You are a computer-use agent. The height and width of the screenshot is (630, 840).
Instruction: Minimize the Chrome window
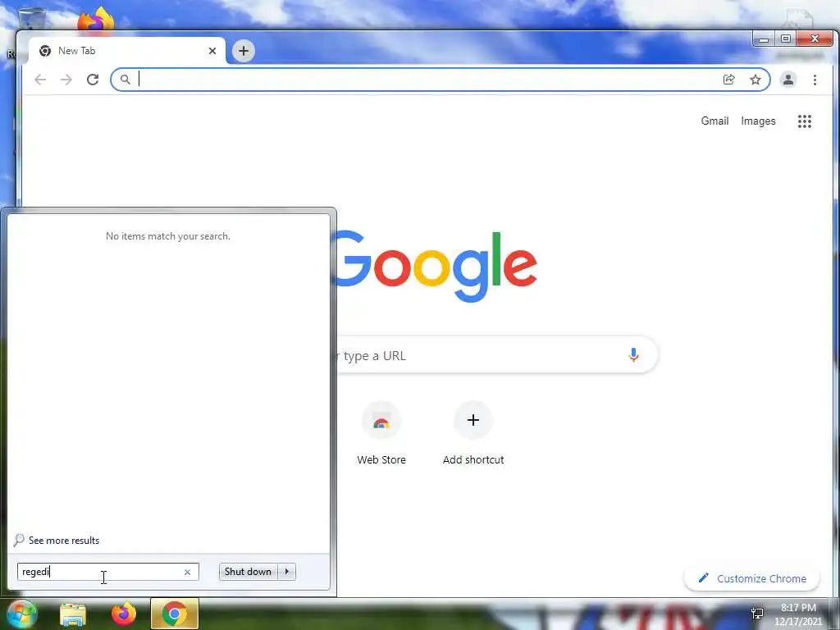coord(764,39)
